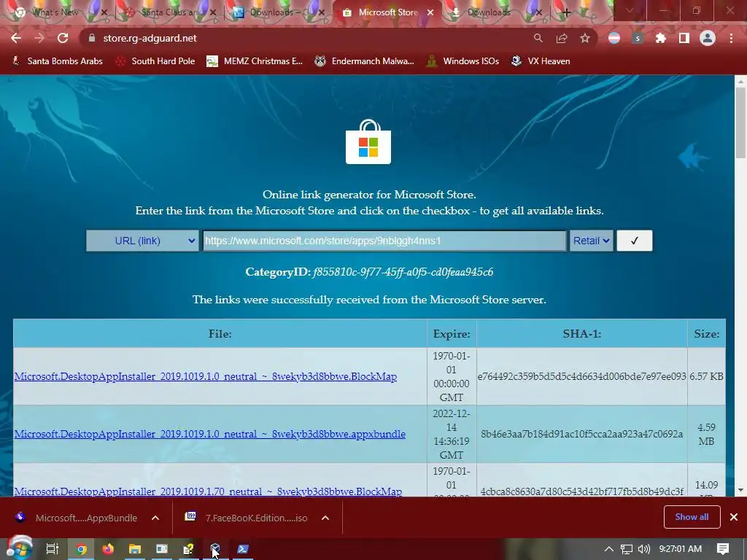Reload the store.rg-adguard.net page
This screenshot has width=747, height=560.
[63, 38]
